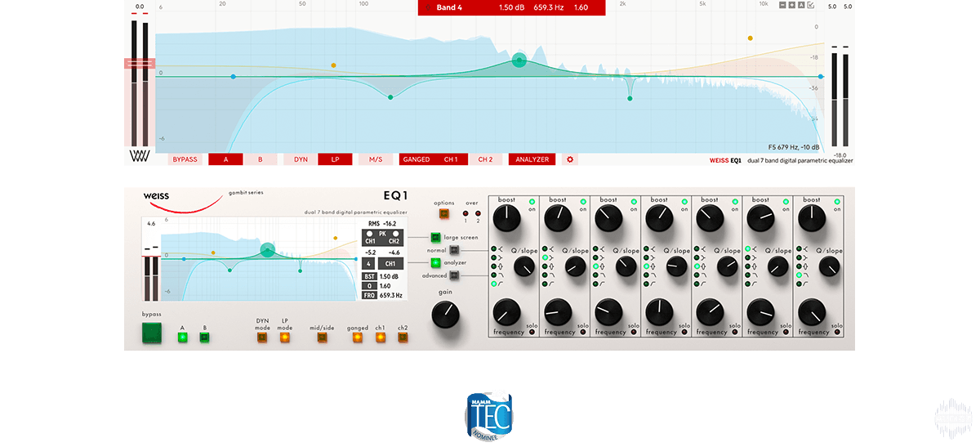The image size is (980, 447).
Task: Click the Weiss W logo below left meter
Action: coord(138,157)
